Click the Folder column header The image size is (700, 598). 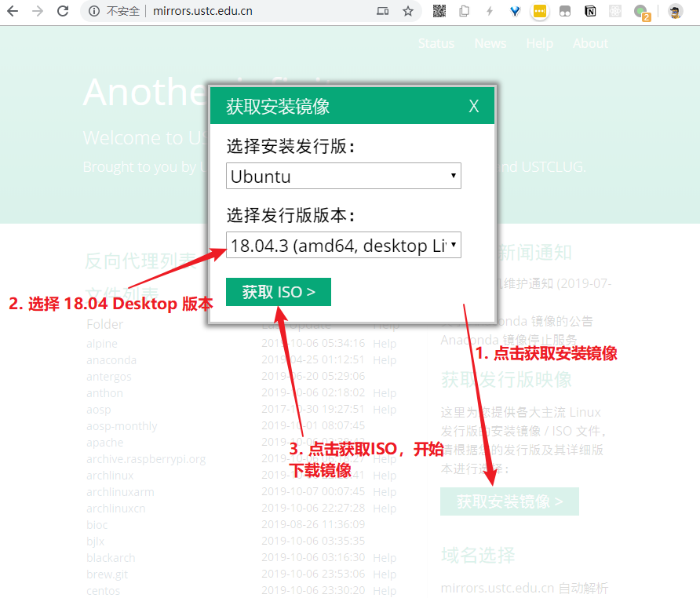pyautogui.click(x=104, y=324)
